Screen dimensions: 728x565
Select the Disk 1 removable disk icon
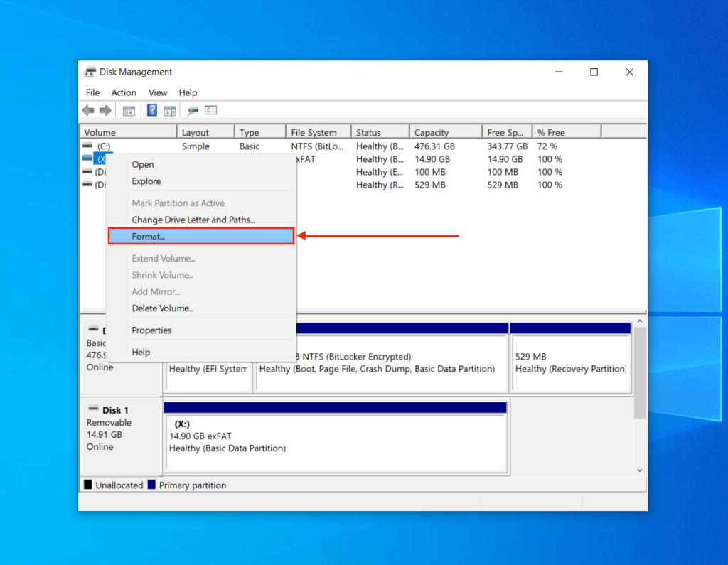(95, 409)
